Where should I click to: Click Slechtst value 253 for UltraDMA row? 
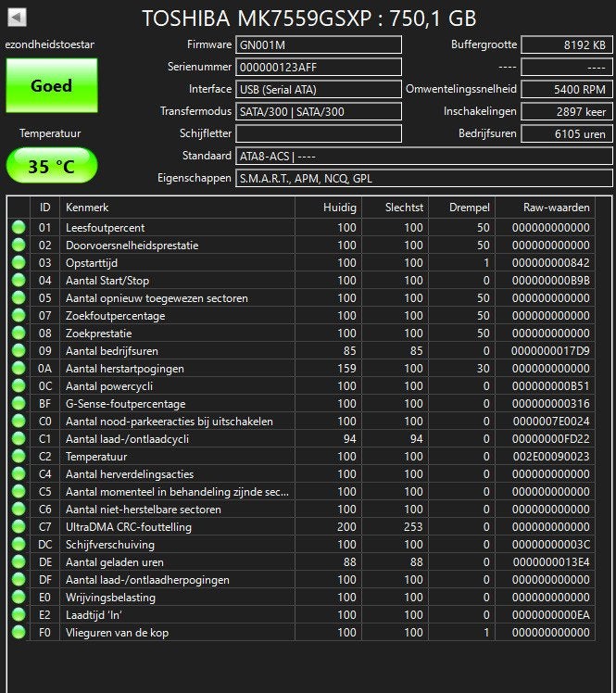(413, 527)
